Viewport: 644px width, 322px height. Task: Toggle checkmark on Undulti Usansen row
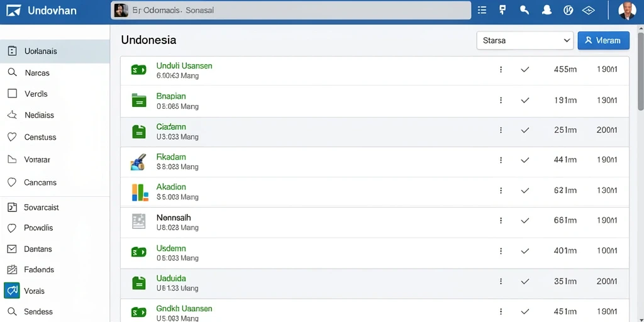[525, 69]
